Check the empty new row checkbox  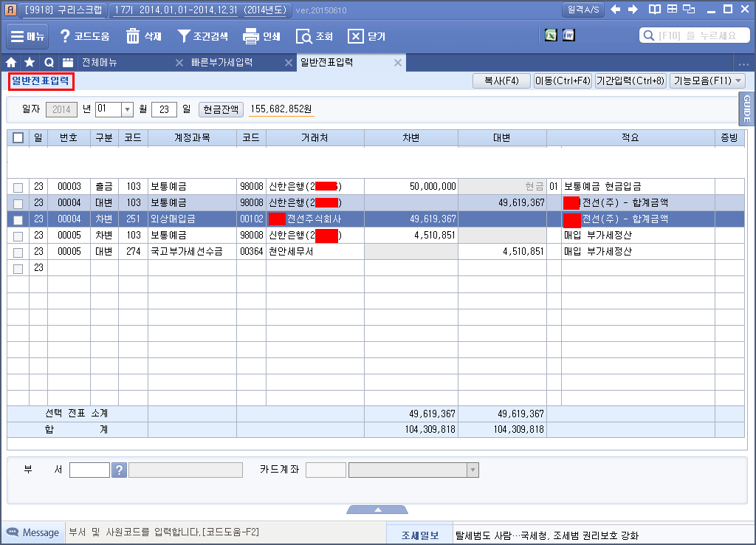(18, 269)
